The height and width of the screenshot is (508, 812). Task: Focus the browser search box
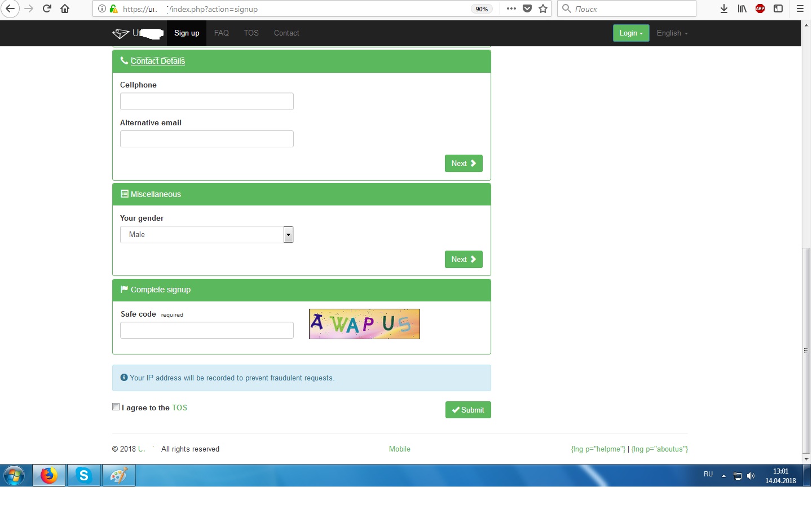pos(626,8)
